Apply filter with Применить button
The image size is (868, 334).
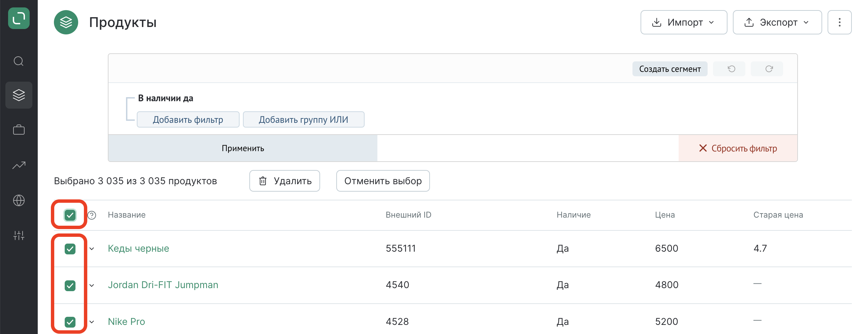(x=243, y=148)
